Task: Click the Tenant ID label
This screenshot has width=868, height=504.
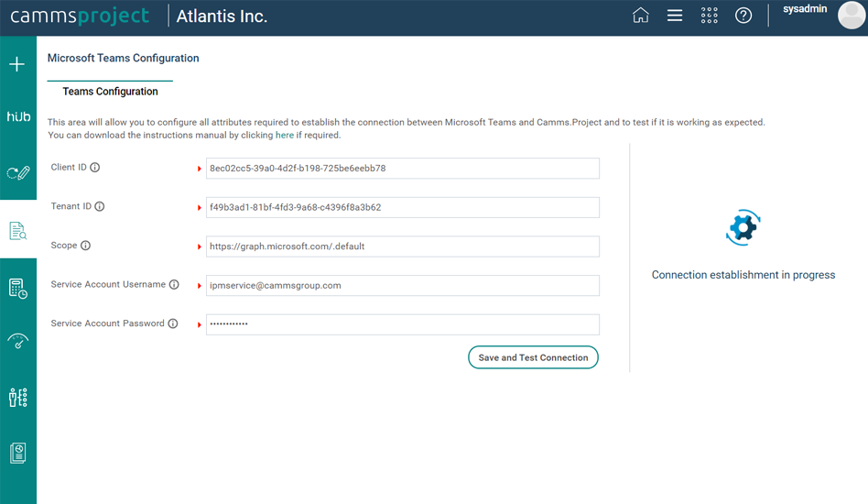Action: [x=71, y=206]
